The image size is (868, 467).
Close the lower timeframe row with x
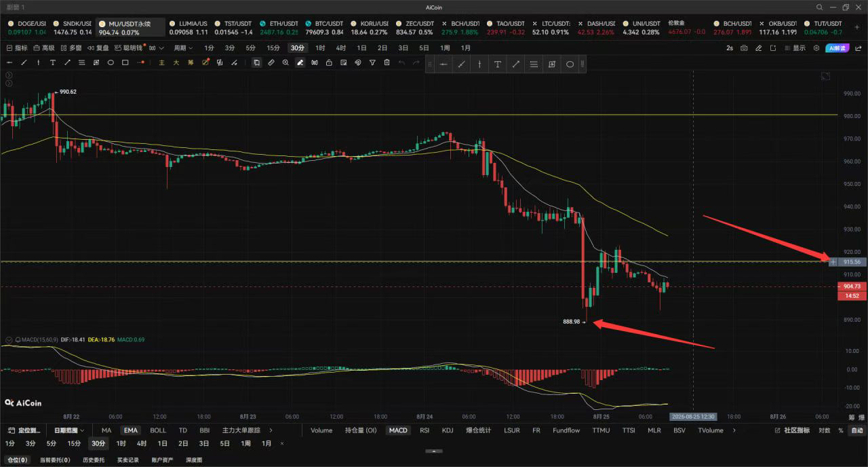282,443
